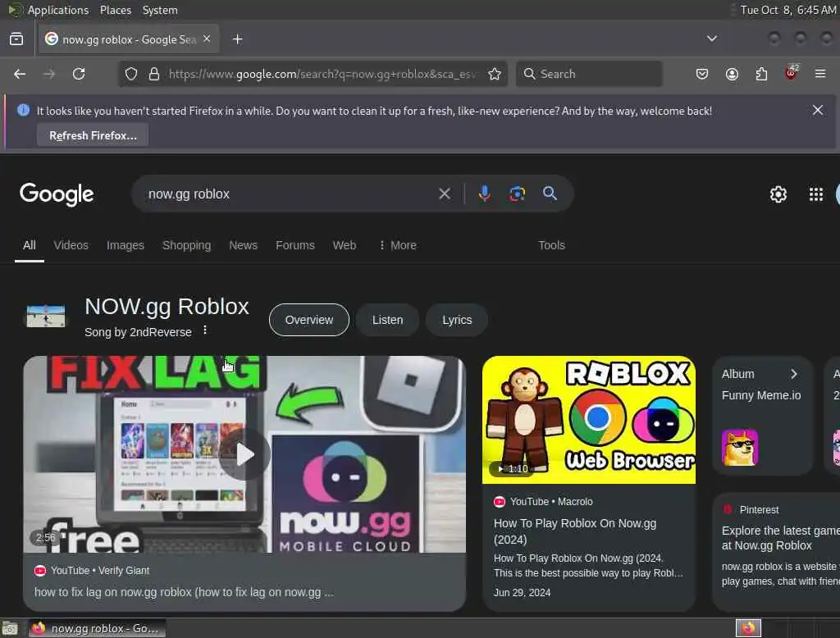The height and width of the screenshot is (638, 840).
Task: Open the Google apps grid
Action: point(816,194)
